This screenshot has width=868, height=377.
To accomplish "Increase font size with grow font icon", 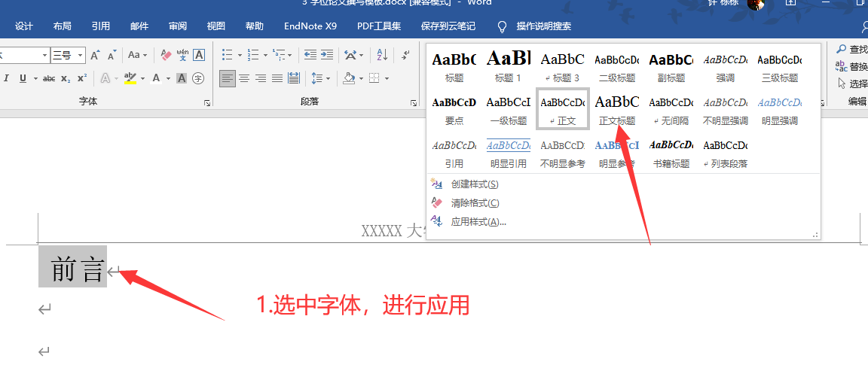I will tap(95, 55).
